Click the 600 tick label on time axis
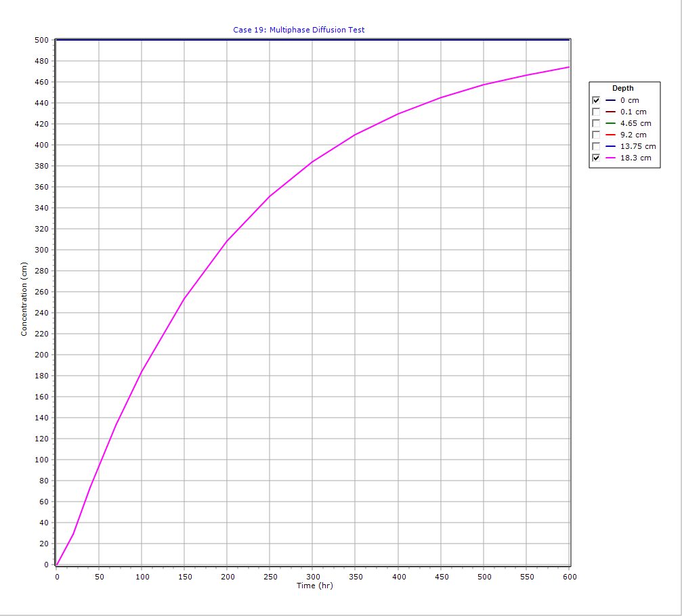This screenshot has height=616, width=682. click(x=569, y=577)
